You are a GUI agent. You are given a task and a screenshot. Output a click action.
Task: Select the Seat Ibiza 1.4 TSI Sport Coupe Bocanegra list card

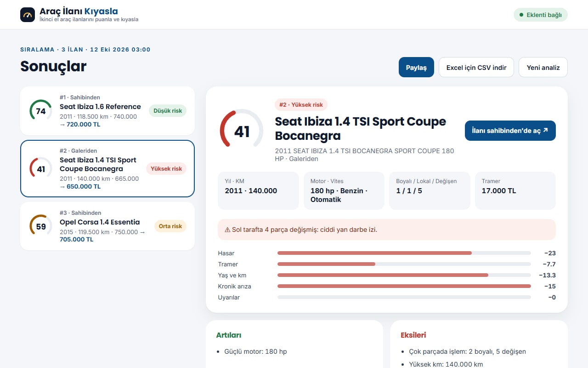pyautogui.click(x=107, y=168)
